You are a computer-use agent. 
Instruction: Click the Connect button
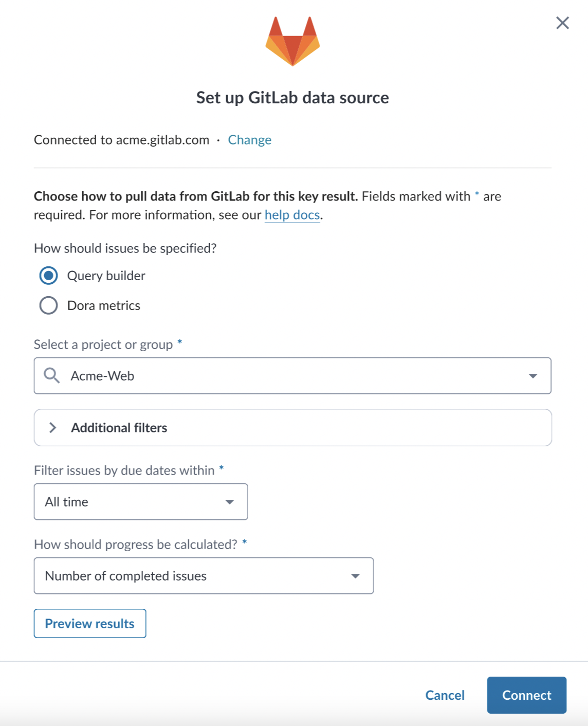pos(527,695)
